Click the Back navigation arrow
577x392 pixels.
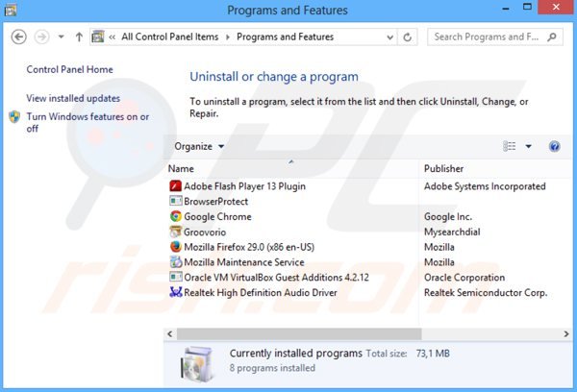tap(19, 37)
